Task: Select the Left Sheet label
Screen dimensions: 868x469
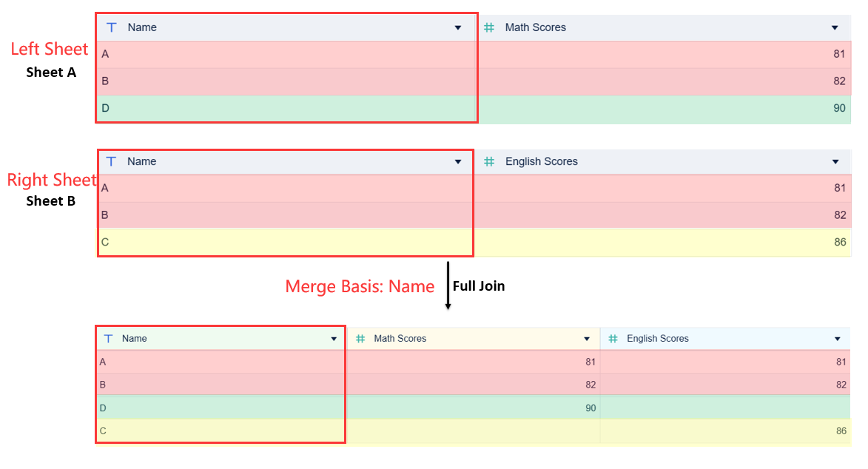Action: click(x=50, y=49)
